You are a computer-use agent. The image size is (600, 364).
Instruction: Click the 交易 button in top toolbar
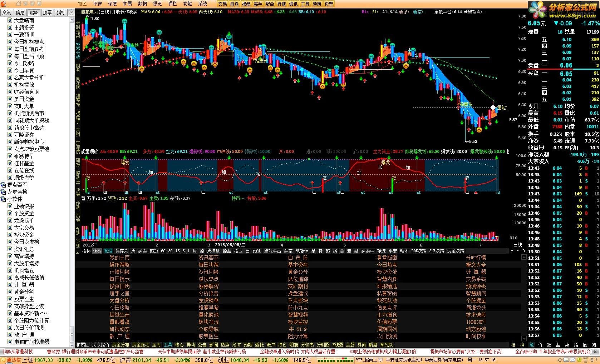[x=222, y=4]
